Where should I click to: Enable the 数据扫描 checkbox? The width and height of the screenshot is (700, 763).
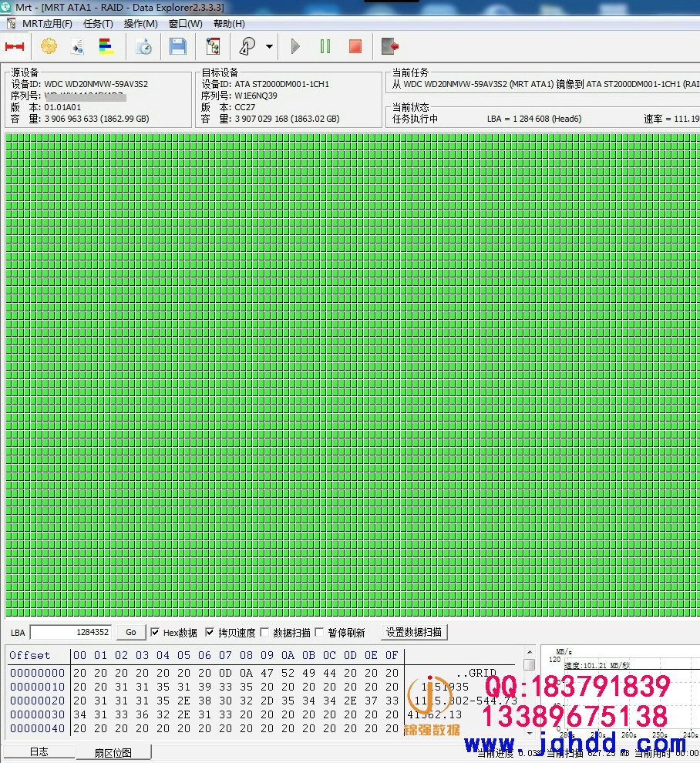[x=264, y=632]
